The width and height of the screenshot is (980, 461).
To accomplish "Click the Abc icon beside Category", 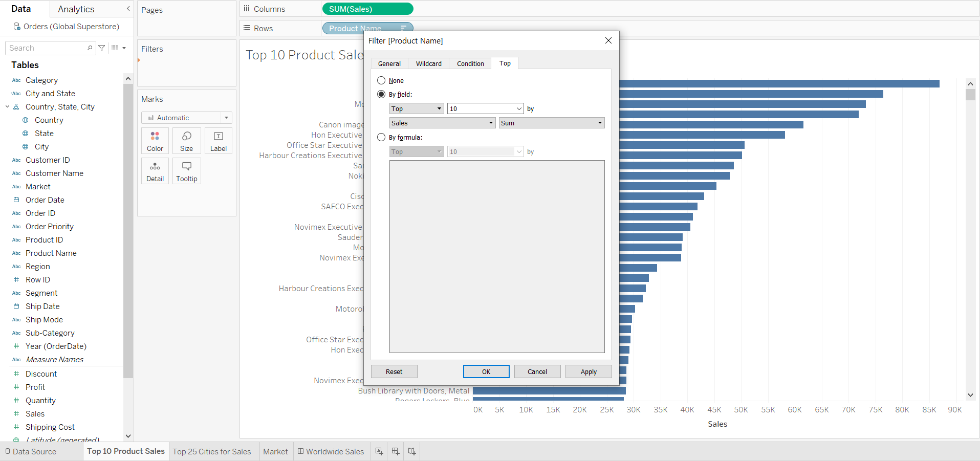I will (x=16, y=80).
